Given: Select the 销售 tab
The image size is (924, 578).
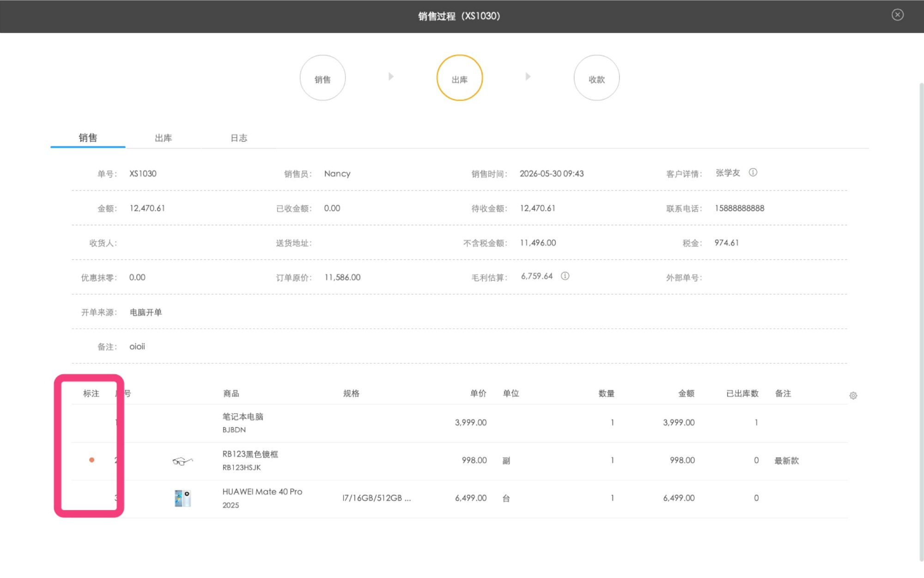Looking at the screenshot, I should [88, 138].
